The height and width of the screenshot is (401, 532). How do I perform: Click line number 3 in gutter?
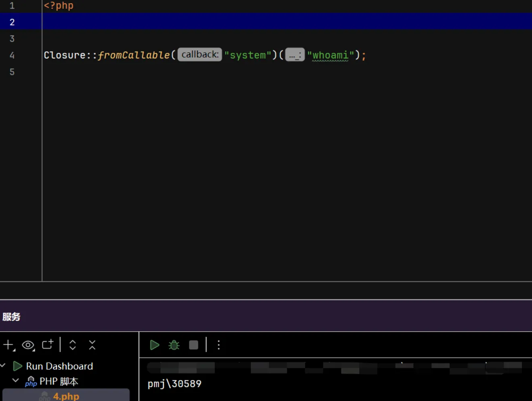pos(12,39)
